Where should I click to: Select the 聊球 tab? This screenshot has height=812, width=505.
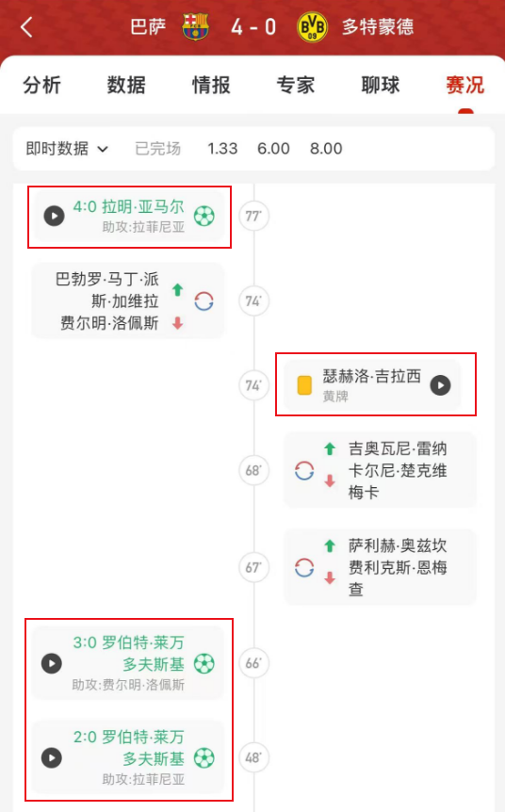[x=381, y=85]
